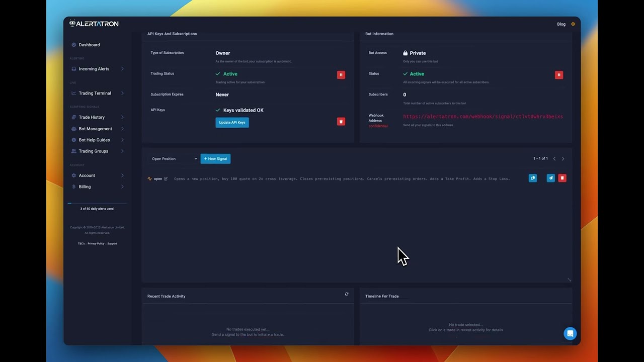This screenshot has width=644, height=362.
Task: Click the 'No trades executed yet' message
Action: coord(248,329)
